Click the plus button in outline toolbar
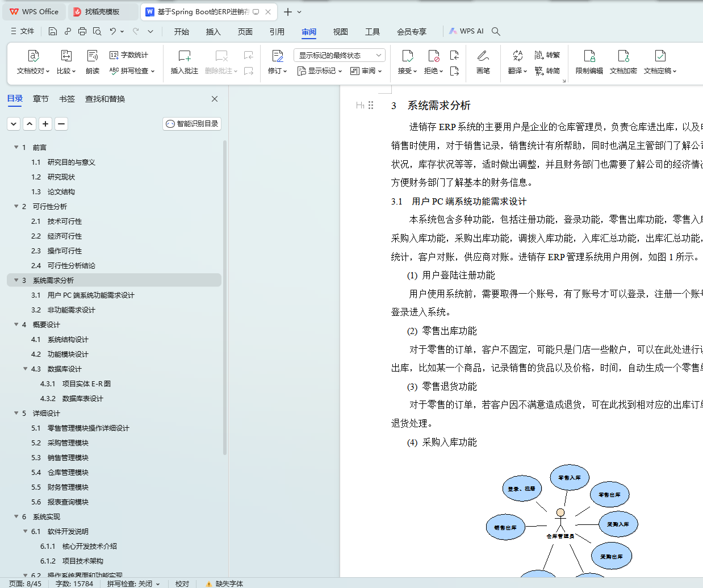Screen dimensions: 703x588 pos(46,124)
